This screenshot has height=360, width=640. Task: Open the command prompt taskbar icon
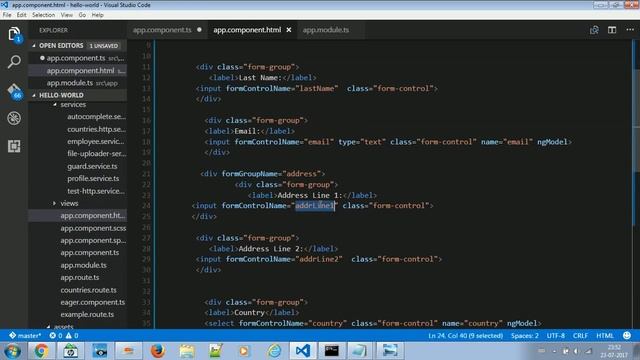tap(331, 351)
